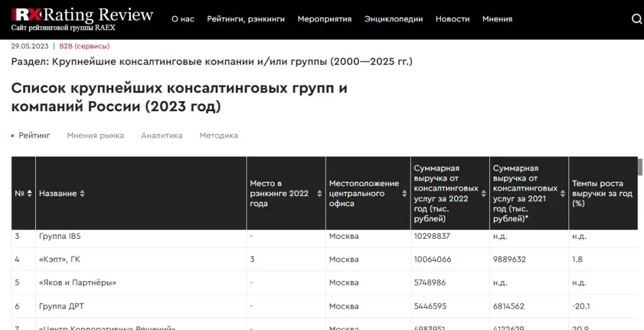Screen dimensions: 644x330
Task: Click the Темпы роста выручки column header
Action: coord(602,194)
